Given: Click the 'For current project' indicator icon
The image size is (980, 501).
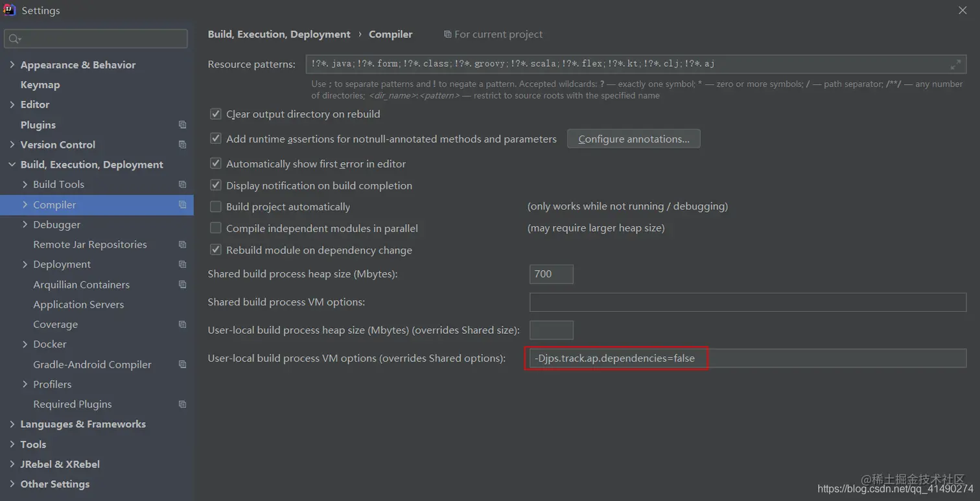Looking at the screenshot, I should click(x=447, y=34).
